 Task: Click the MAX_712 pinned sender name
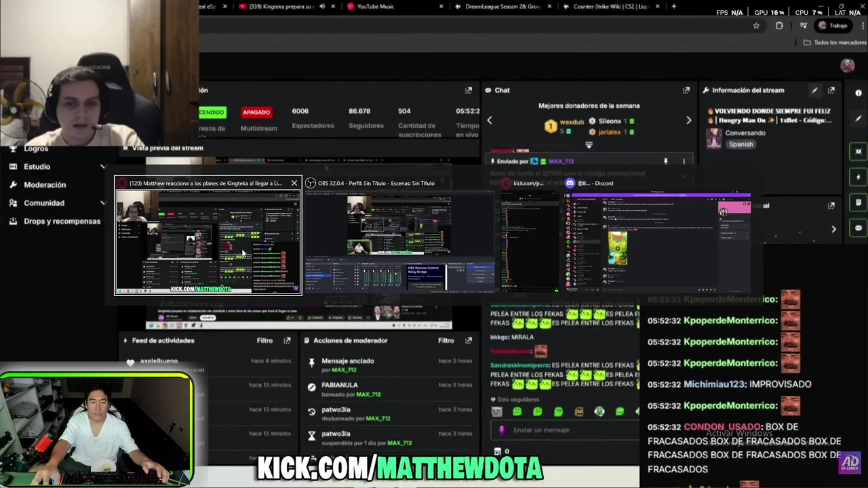561,161
